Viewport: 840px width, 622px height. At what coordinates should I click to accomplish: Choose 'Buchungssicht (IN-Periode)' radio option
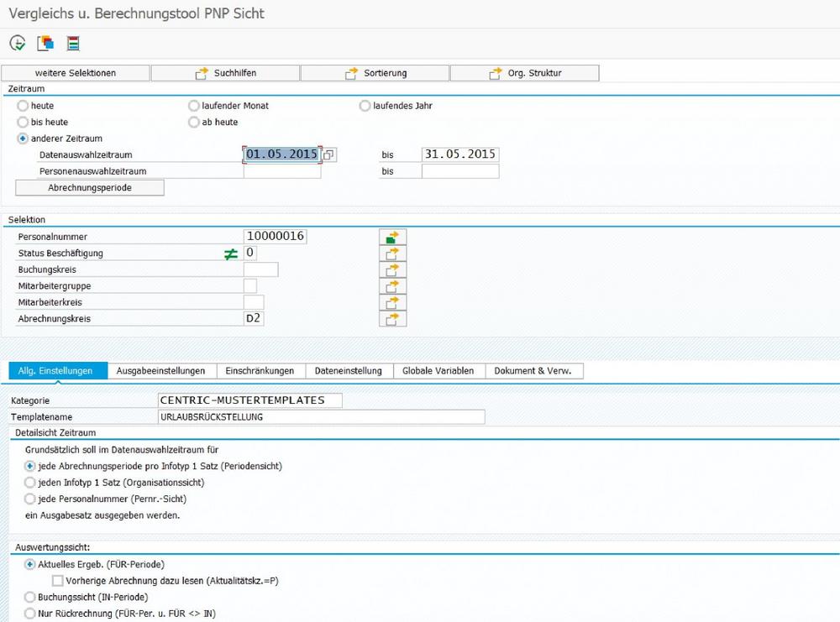[30, 597]
